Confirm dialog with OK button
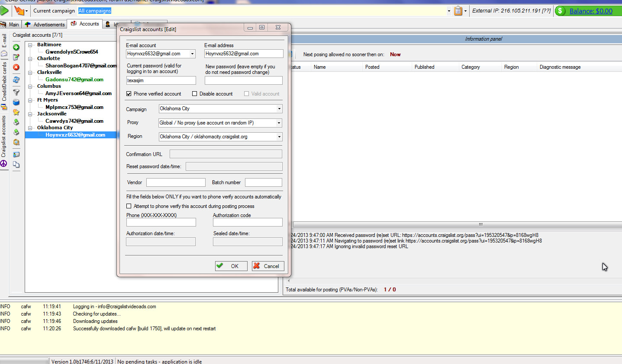Image resolution: width=622 pixels, height=364 pixels. tap(231, 266)
